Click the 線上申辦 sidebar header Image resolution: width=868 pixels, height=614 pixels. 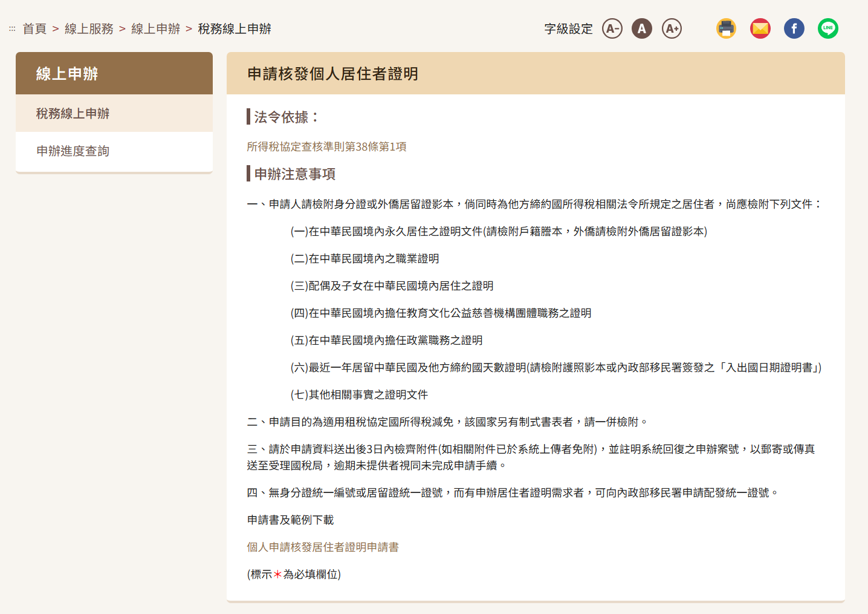click(114, 73)
